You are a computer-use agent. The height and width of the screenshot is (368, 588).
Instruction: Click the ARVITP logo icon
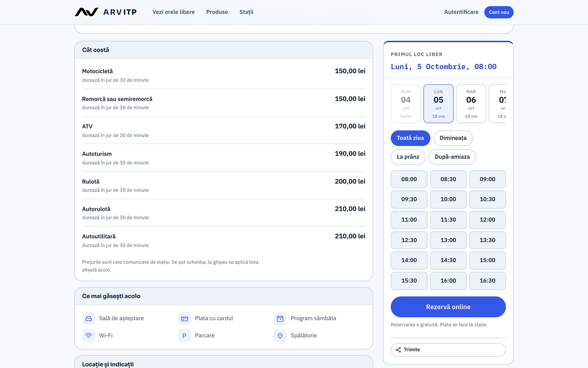point(87,12)
